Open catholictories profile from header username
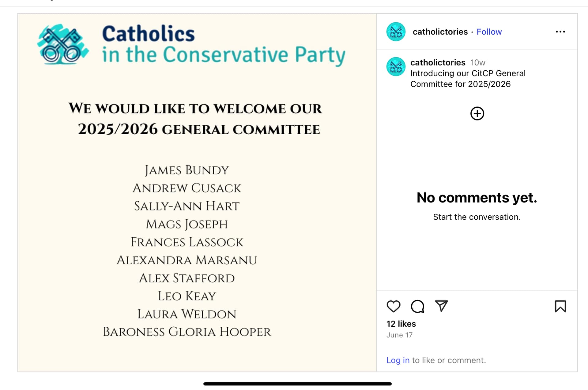588x390 pixels. tap(440, 32)
